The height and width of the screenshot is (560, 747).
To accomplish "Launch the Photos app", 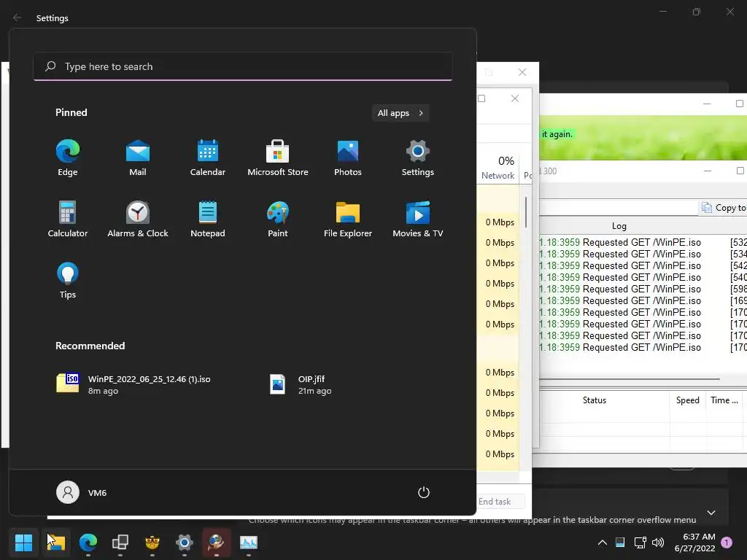I will [x=348, y=158].
